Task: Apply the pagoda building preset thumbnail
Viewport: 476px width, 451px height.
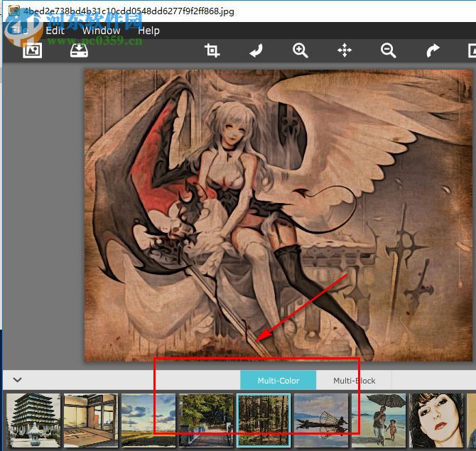Action: pos(33,420)
